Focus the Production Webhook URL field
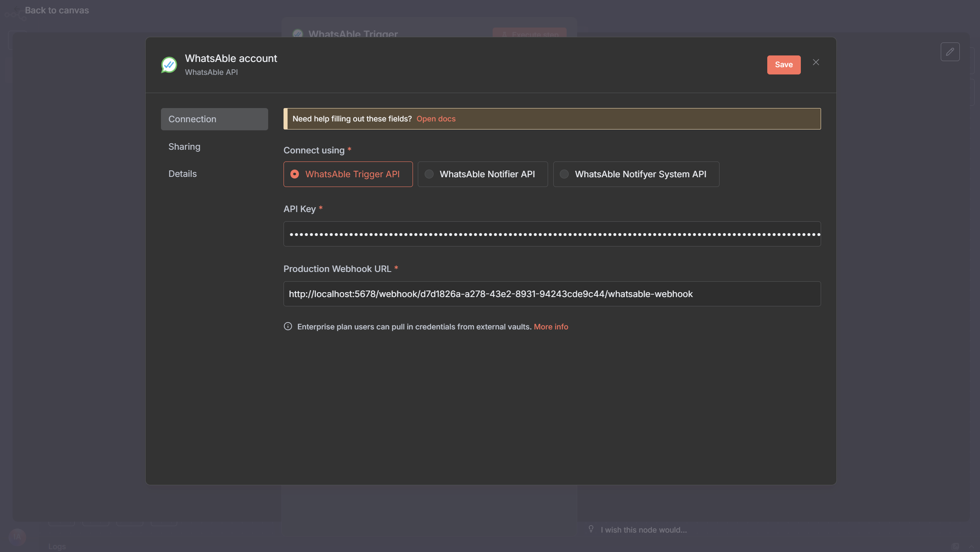 552,294
